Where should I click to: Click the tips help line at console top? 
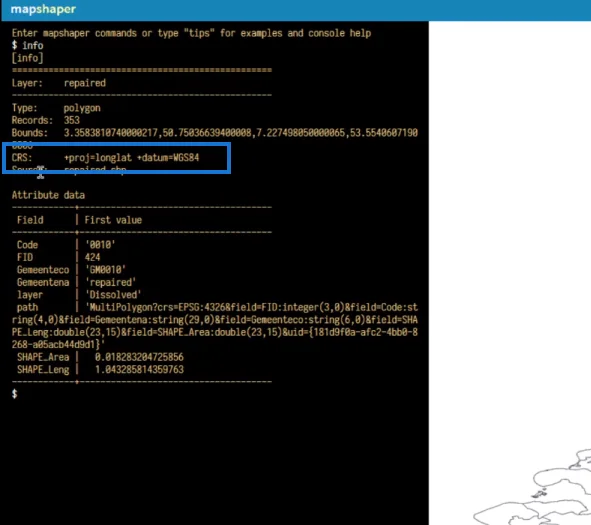[191, 33]
